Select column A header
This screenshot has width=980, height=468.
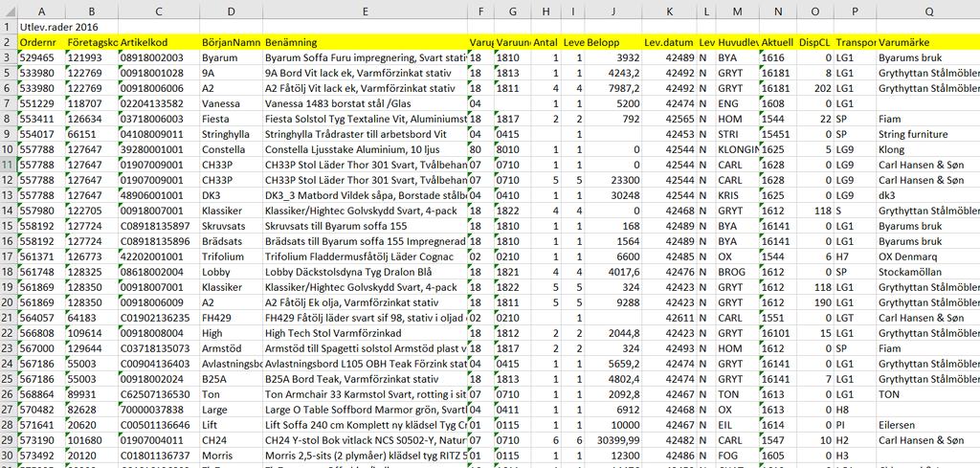point(41,11)
